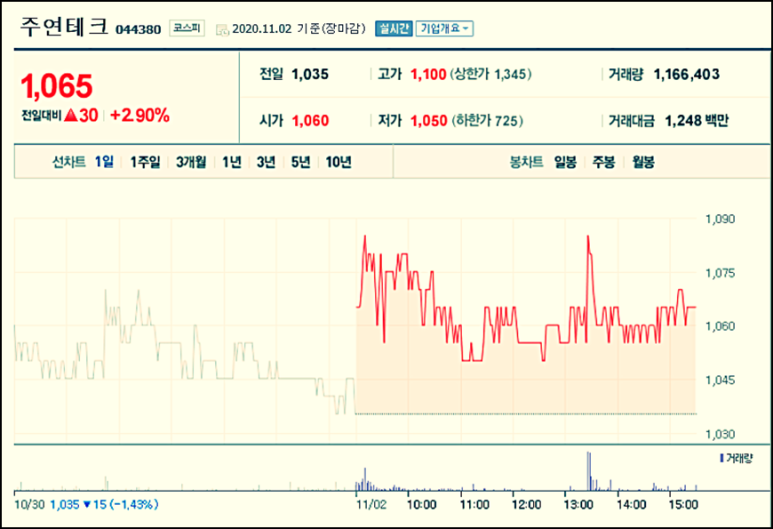Viewport: 773px width, 529px height.
Task: Click the 선차트 label
Action: (69, 162)
